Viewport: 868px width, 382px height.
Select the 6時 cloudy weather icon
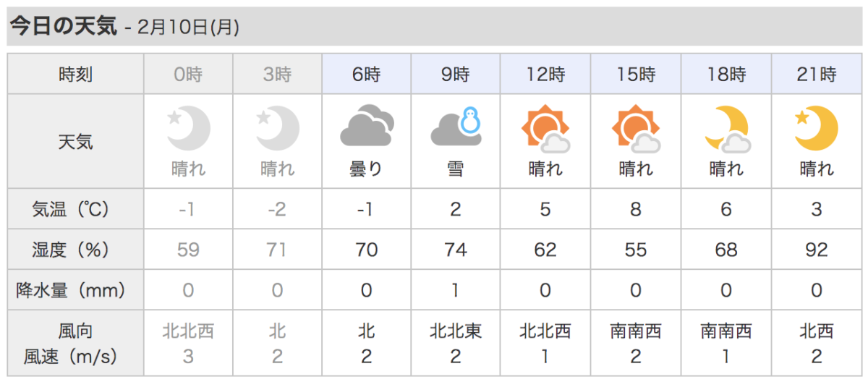(366, 129)
